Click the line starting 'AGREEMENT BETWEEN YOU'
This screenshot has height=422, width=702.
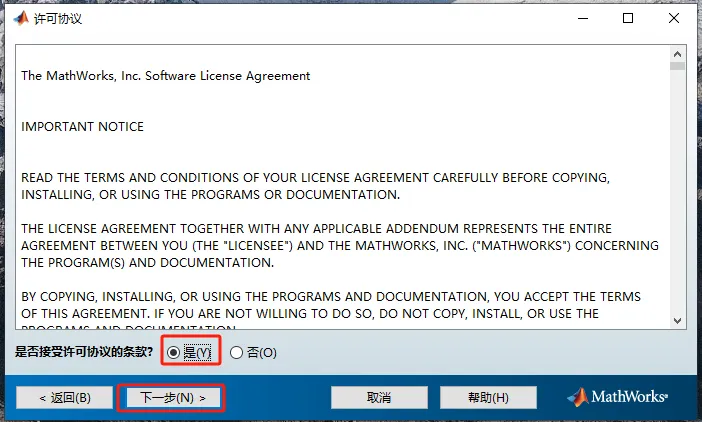click(340, 246)
